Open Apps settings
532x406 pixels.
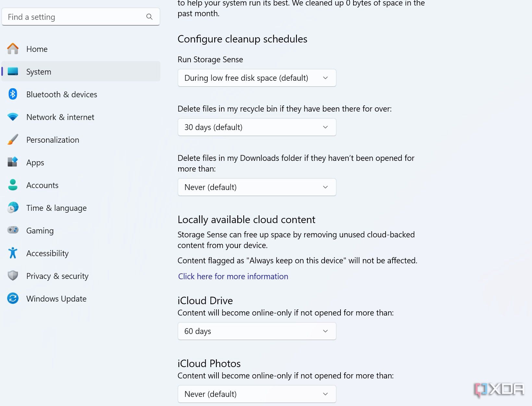tap(81, 162)
